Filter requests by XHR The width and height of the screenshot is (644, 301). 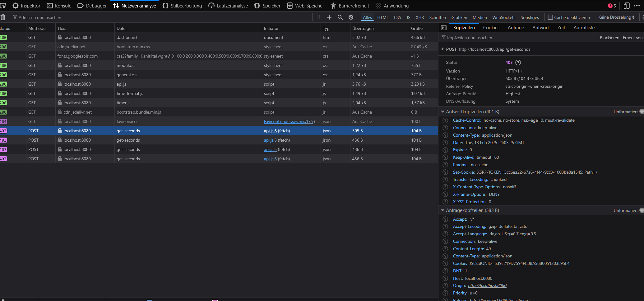tap(420, 17)
